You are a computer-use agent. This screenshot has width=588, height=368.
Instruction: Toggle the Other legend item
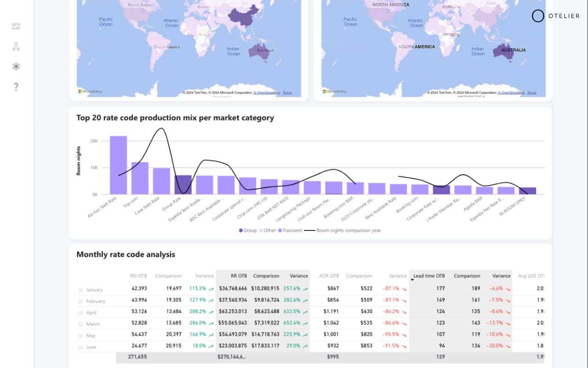tap(267, 230)
